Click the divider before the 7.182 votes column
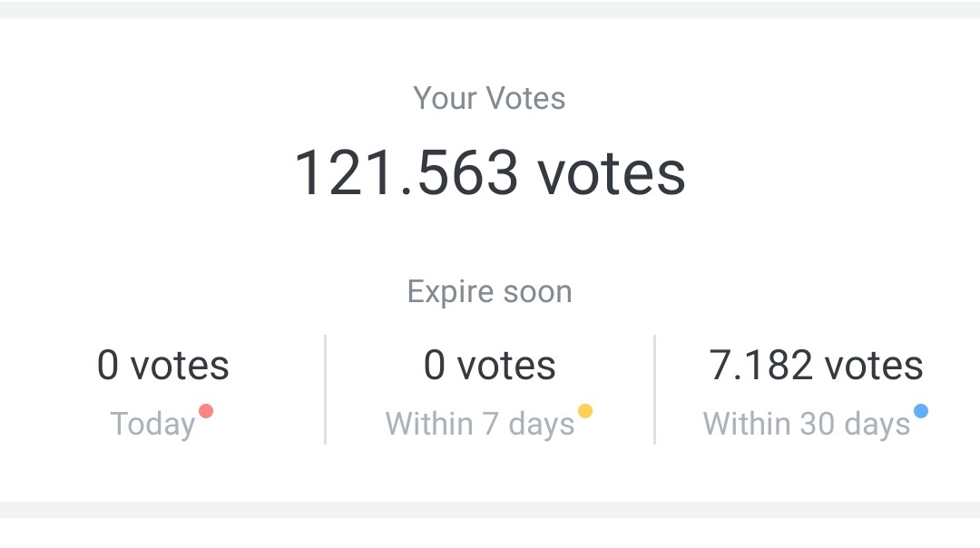Screen dimensions: 980x548 click(x=654, y=390)
